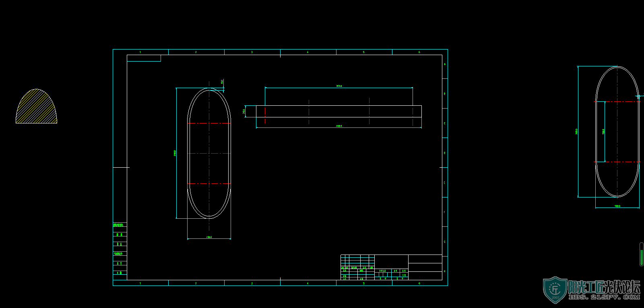Select the height dimension left of framed capsule
Image resolution: width=644 pixels, height=308 pixels.
coord(176,153)
